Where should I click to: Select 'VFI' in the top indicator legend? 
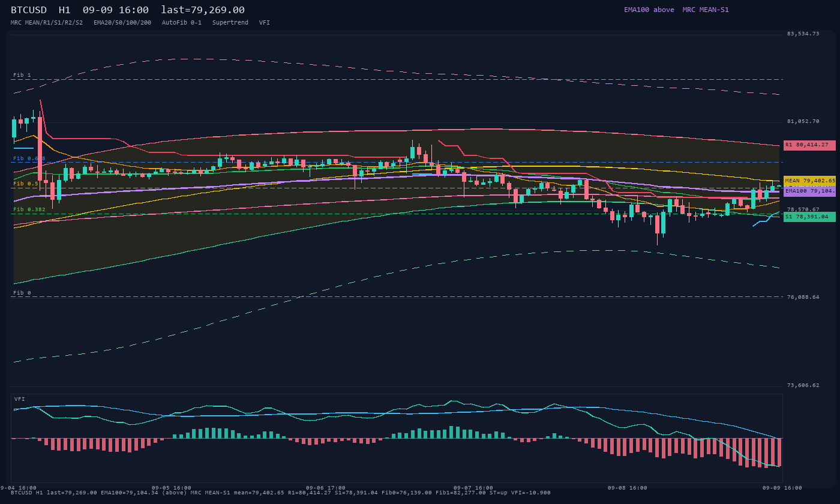pyautogui.click(x=265, y=23)
